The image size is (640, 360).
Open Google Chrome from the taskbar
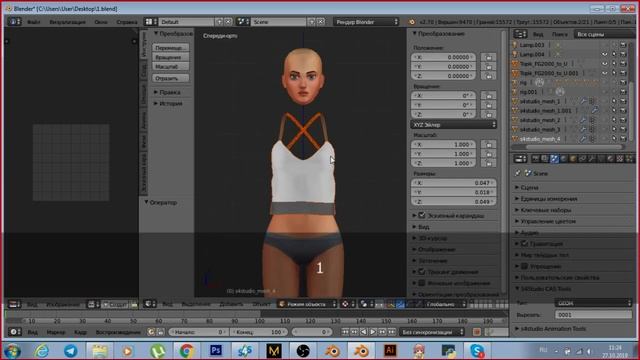pos(187,351)
